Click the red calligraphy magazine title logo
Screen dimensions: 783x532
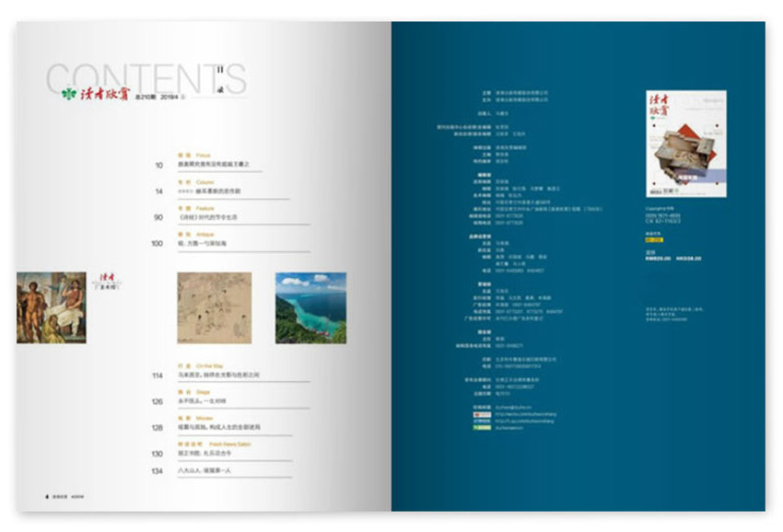(x=99, y=94)
